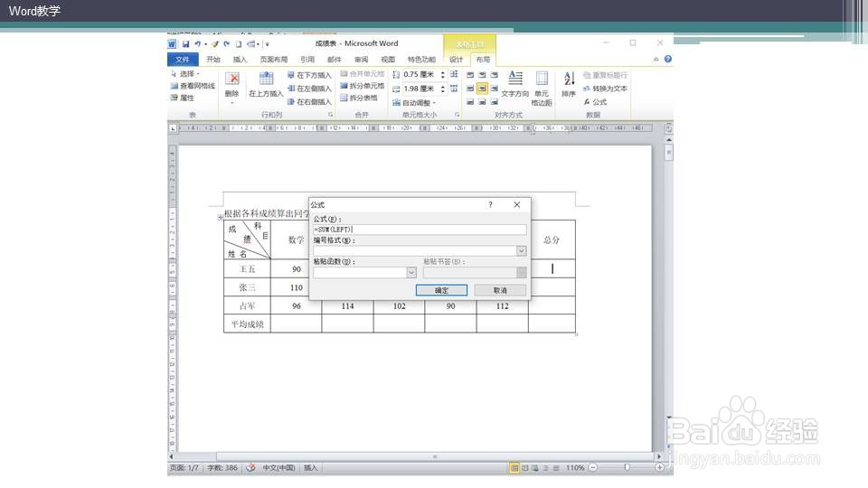Open the Page Layout (页面布局) tab
Viewport: 868px width, 488px height.
(x=274, y=60)
